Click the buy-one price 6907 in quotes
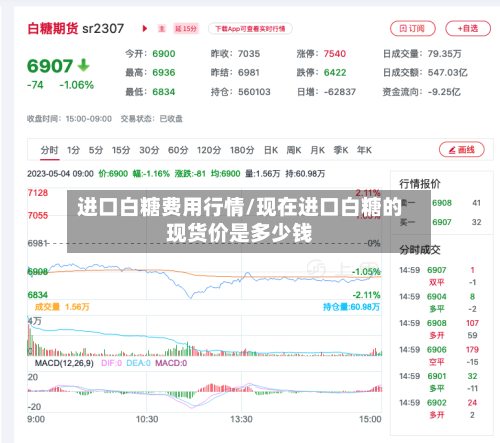 point(442,222)
